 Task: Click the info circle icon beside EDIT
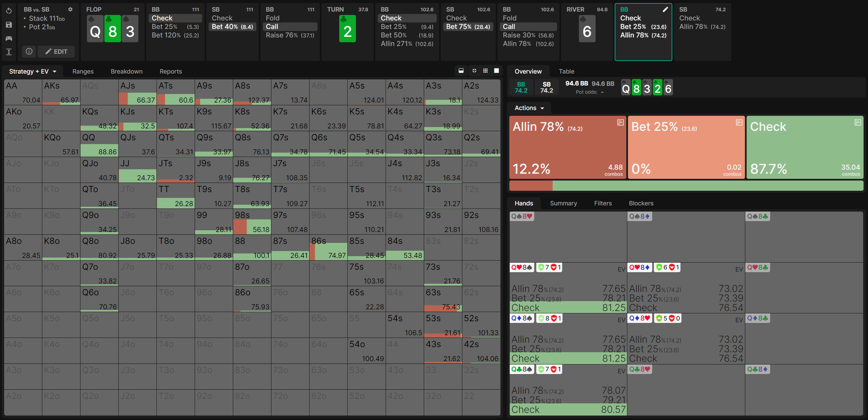tap(29, 51)
